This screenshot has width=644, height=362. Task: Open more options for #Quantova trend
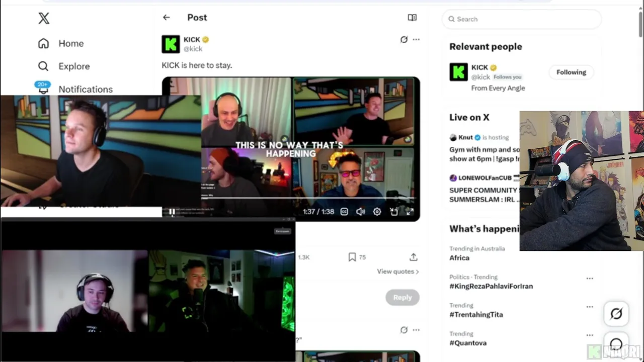coord(590,335)
